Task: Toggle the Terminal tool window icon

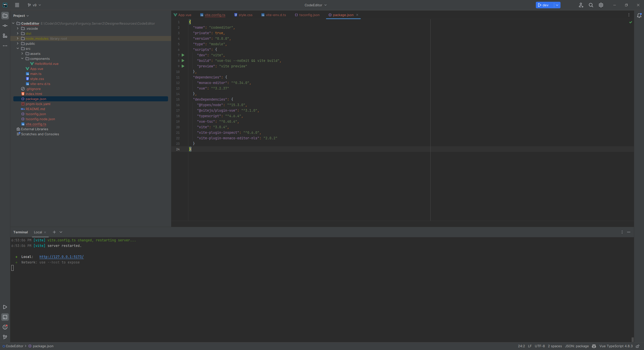Action: click(x=5, y=317)
